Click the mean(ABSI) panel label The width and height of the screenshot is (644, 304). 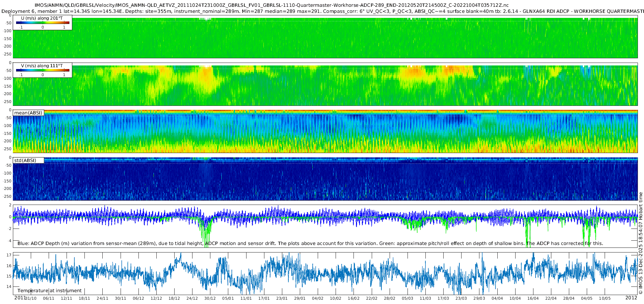pos(28,113)
